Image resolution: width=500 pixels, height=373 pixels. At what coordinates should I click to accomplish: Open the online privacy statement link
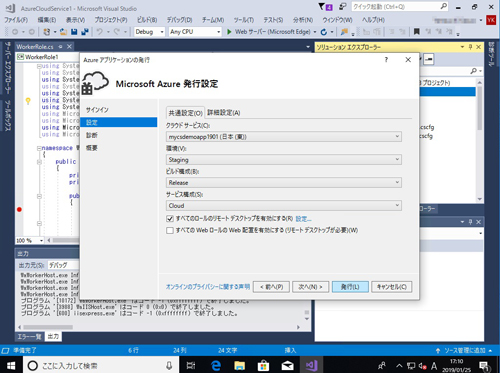point(208,287)
